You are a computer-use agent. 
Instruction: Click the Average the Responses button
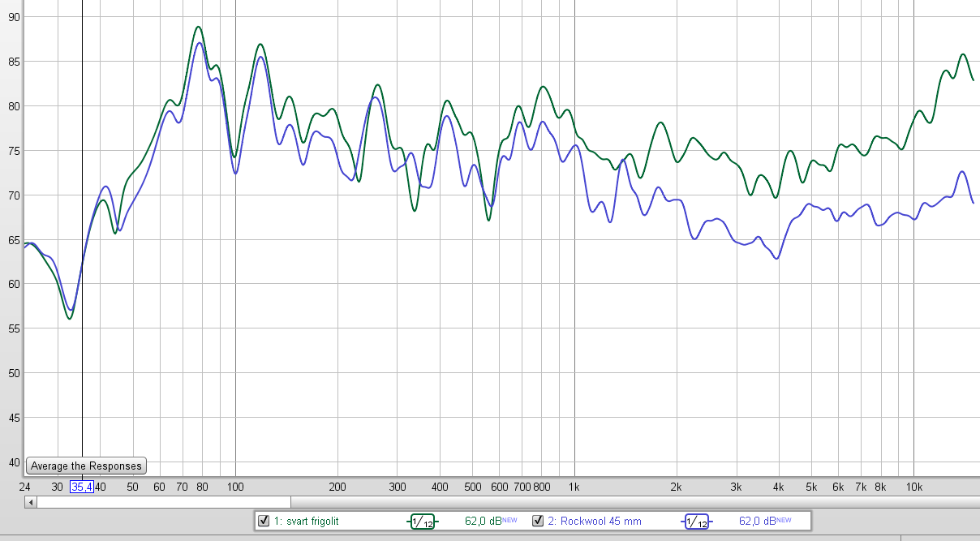[86, 466]
